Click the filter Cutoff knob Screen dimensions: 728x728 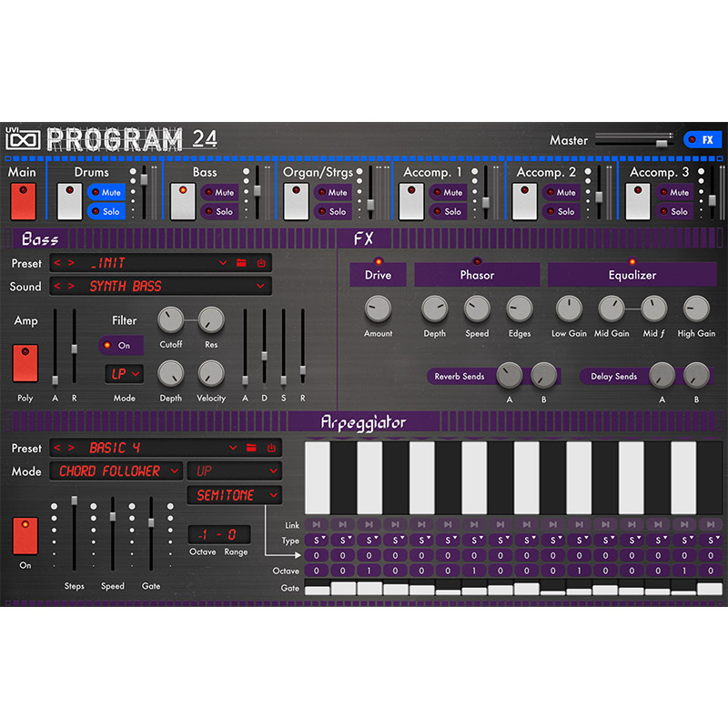click(171, 320)
